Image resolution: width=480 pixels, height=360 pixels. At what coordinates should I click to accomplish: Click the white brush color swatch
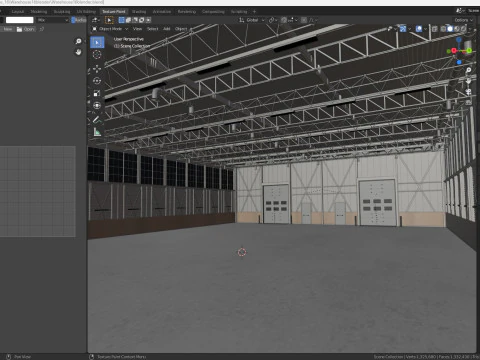coord(20,20)
